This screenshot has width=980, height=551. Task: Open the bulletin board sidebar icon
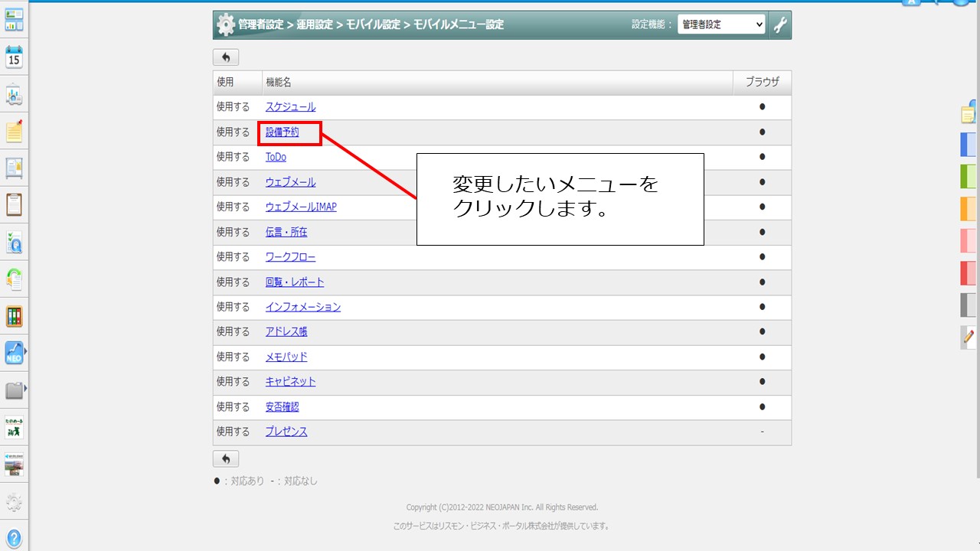tap(14, 168)
